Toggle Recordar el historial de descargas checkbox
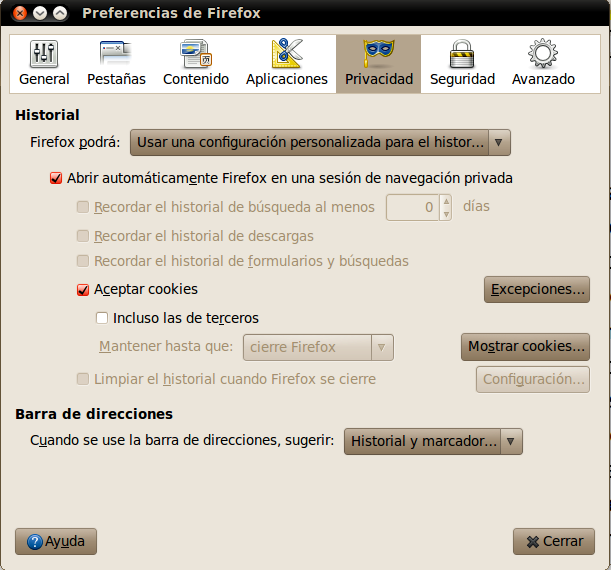 point(83,236)
